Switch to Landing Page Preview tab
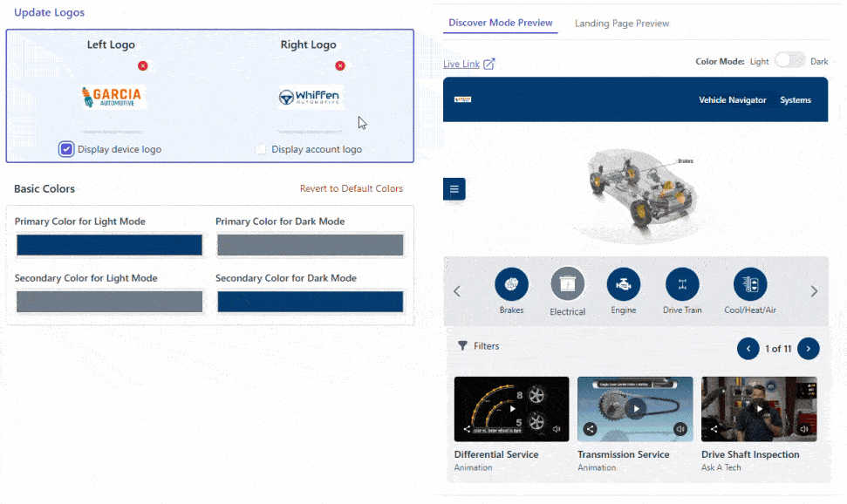This screenshot has width=847, height=504. [622, 24]
